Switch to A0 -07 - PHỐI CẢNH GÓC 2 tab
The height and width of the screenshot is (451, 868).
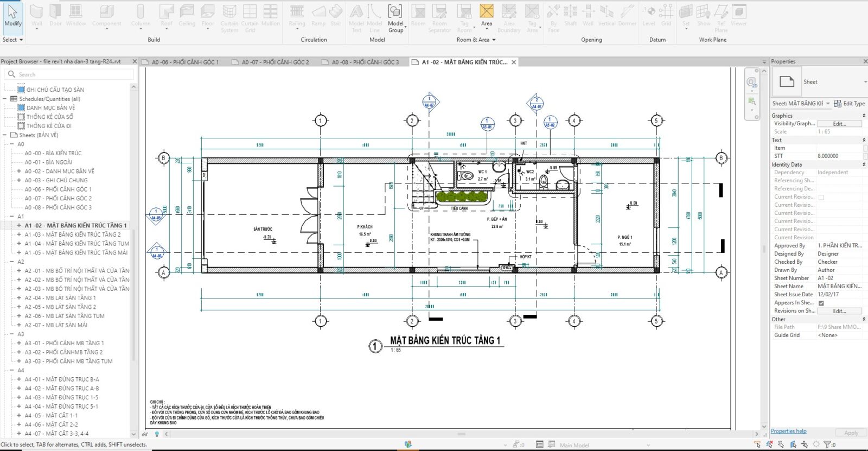tap(275, 62)
